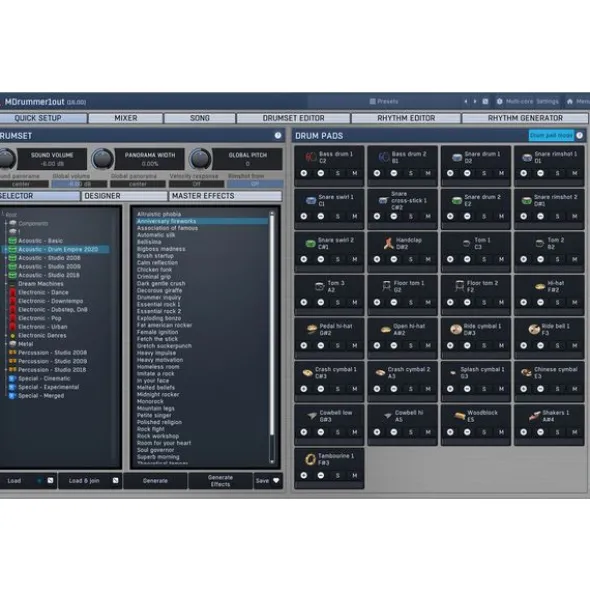Click the Hi-hat pad icon
This screenshot has height=591, width=590.
coord(540,287)
